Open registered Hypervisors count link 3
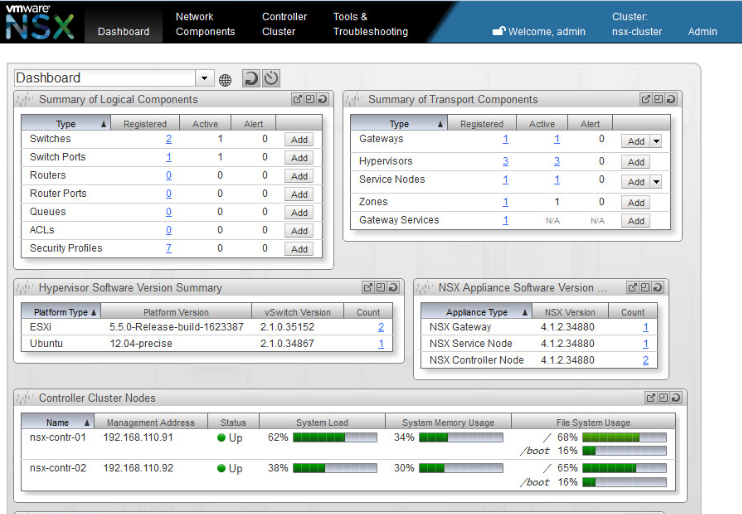Viewport: 742px width, 514px height. 505,161
